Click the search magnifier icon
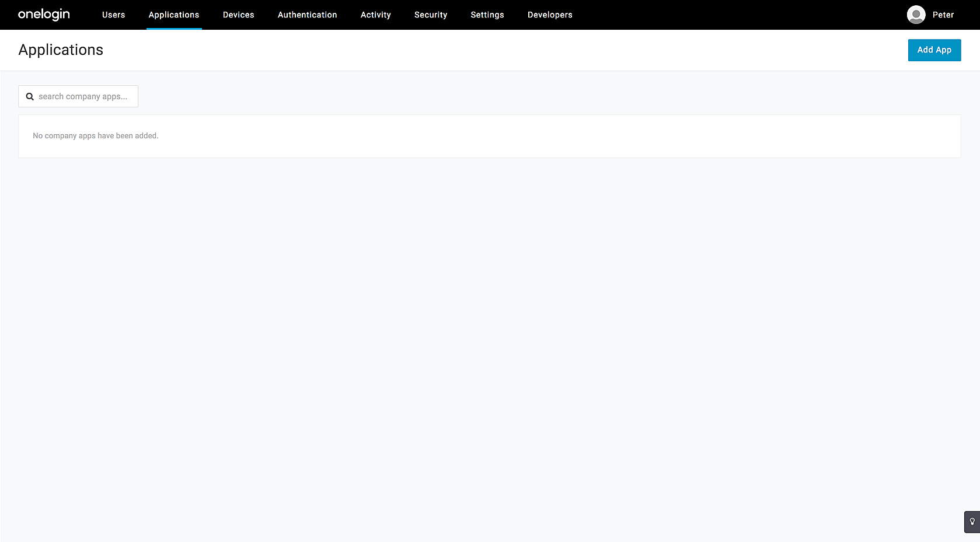 (x=30, y=97)
